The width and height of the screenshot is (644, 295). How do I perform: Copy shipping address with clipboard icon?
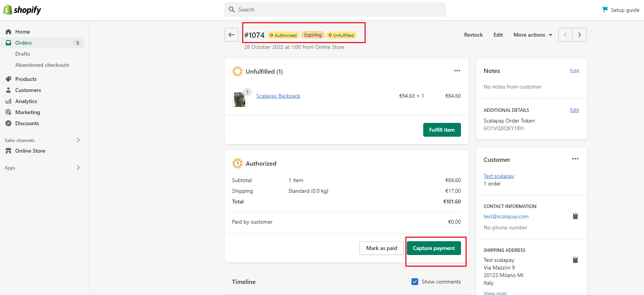(575, 260)
